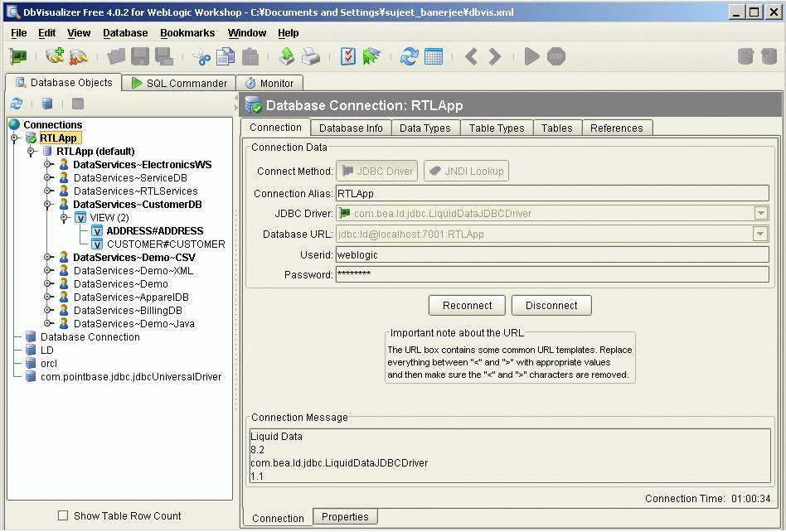Go forward with the right arrow icon
Screen dimensions: 786x532
[495, 56]
